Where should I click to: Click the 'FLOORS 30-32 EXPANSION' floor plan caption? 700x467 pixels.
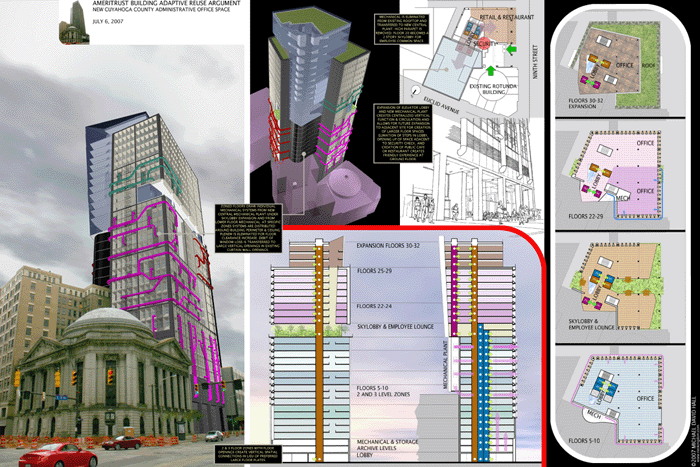585,104
